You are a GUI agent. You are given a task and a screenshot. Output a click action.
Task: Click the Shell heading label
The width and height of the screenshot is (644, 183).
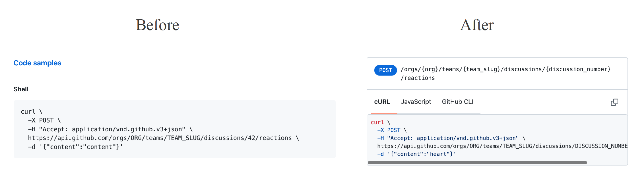(21, 89)
